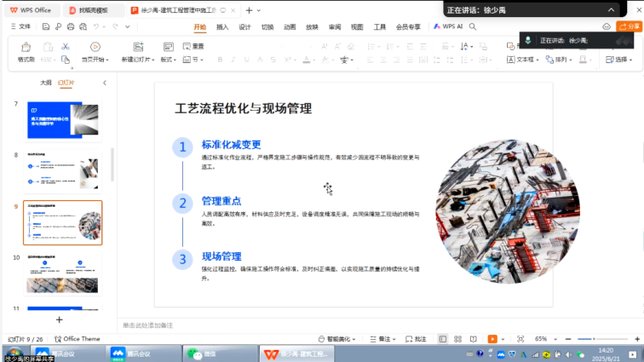The image size is (644, 362).
Task: Open the quick access toolbar customize chevron
Action: point(128,26)
